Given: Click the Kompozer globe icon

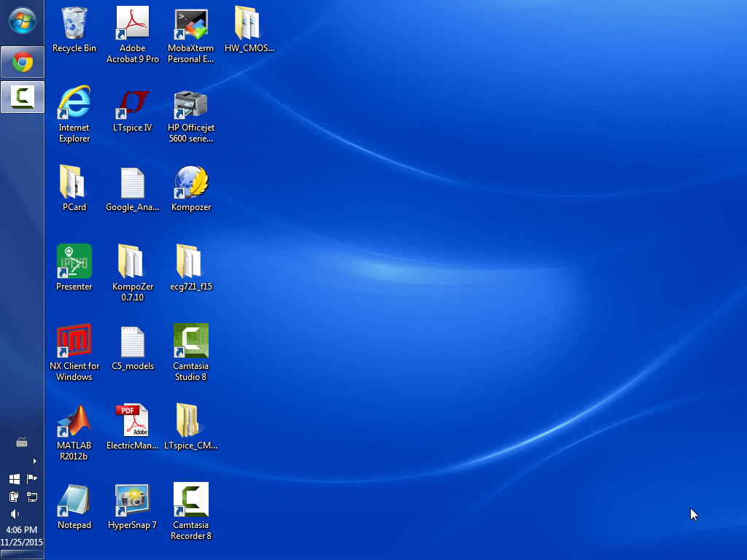Looking at the screenshot, I should (191, 184).
